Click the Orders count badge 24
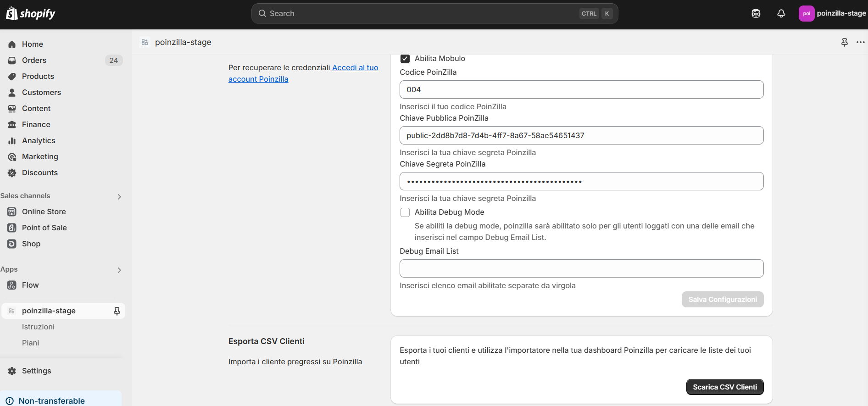The height and width of the screenshot is (406, 868). tap(114, 60)
